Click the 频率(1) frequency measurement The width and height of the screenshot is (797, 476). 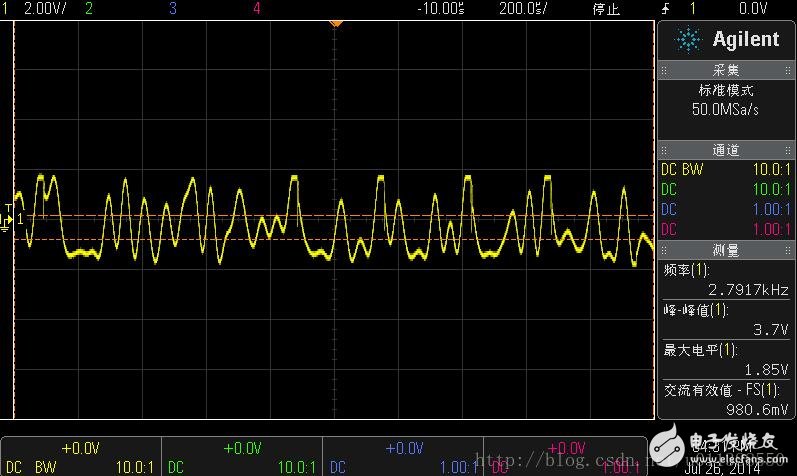(x=726, y=279)
